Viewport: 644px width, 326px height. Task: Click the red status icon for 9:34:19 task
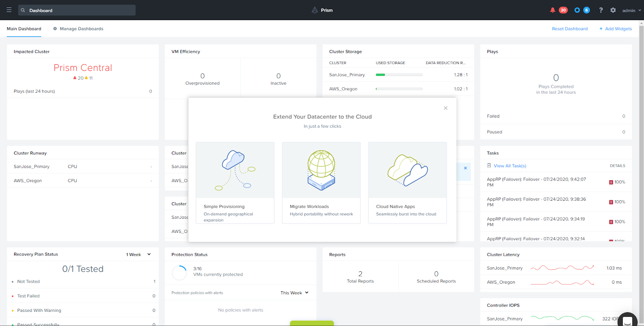(611, 222)
